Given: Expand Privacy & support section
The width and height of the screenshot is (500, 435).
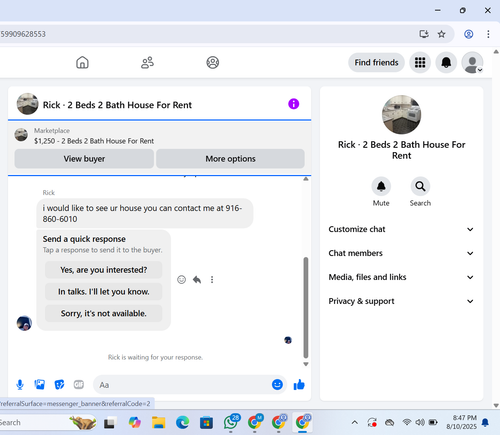Looking at the screenshot, I should tap(401, 301).
